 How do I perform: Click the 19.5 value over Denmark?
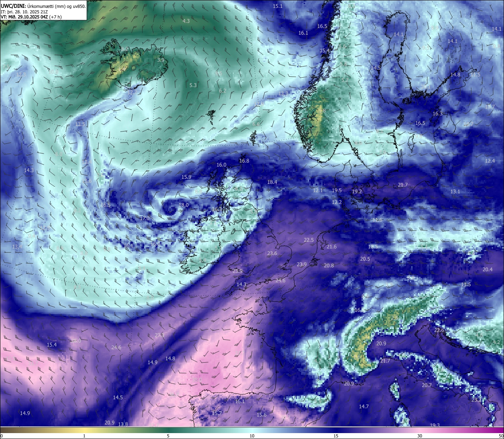[x=337, y=191]
